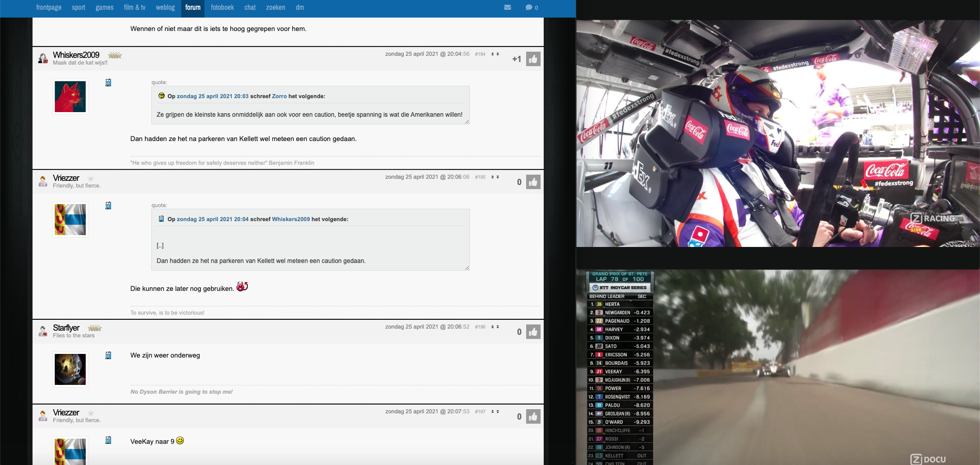Open Vriezzer's profile from post #195 header
This screenshot has width=980, height=465.
coord(66,178)
